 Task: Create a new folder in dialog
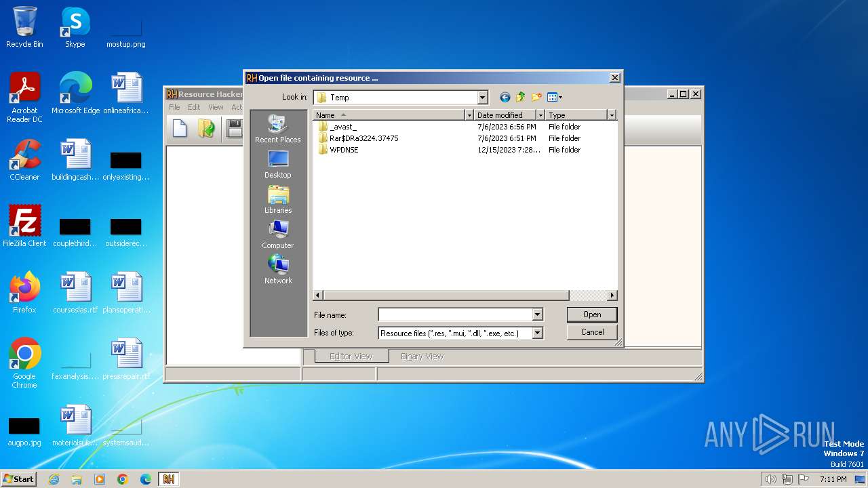(x=536, y=98)
